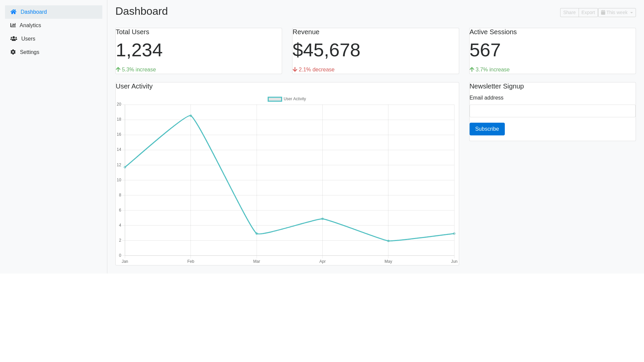Click the Settings gear icon
Screen dimensions: 644x362
[x=13, y=52]
